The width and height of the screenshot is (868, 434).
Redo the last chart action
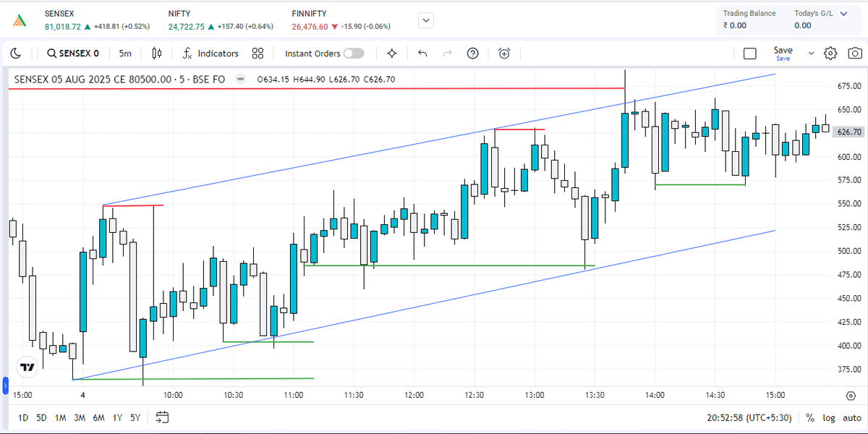447,54
